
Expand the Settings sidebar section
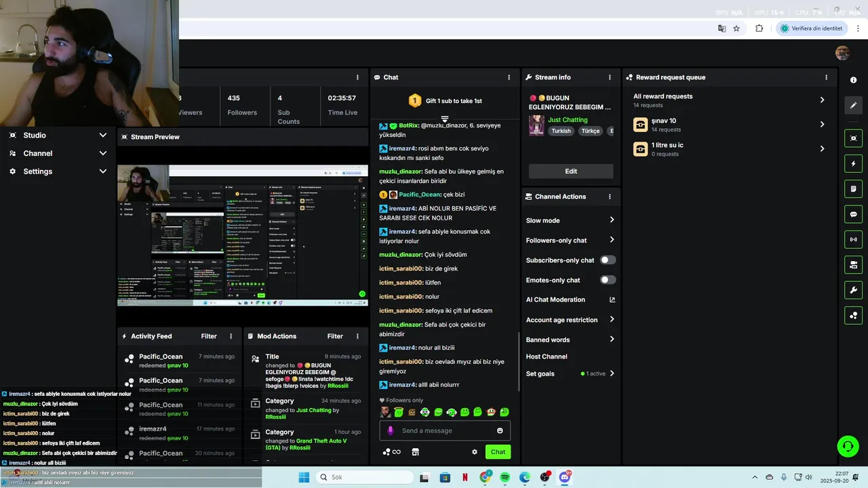click(58, 171)
